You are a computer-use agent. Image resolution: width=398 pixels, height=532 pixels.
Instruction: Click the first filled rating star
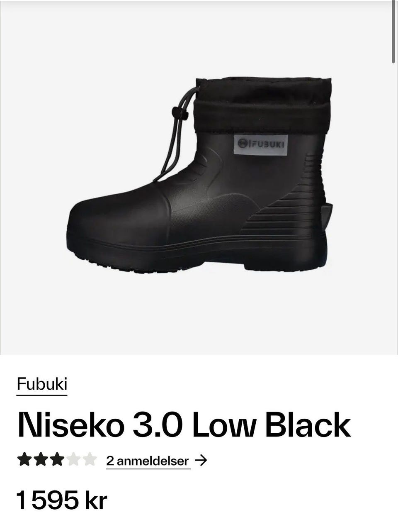(24, 460)
